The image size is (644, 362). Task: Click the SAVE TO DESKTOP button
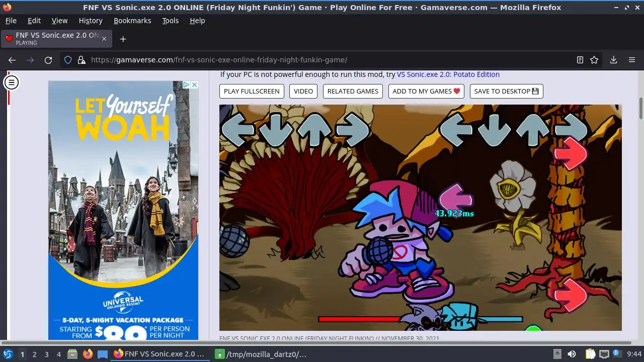pyautogui.click(x=506, y=91)
